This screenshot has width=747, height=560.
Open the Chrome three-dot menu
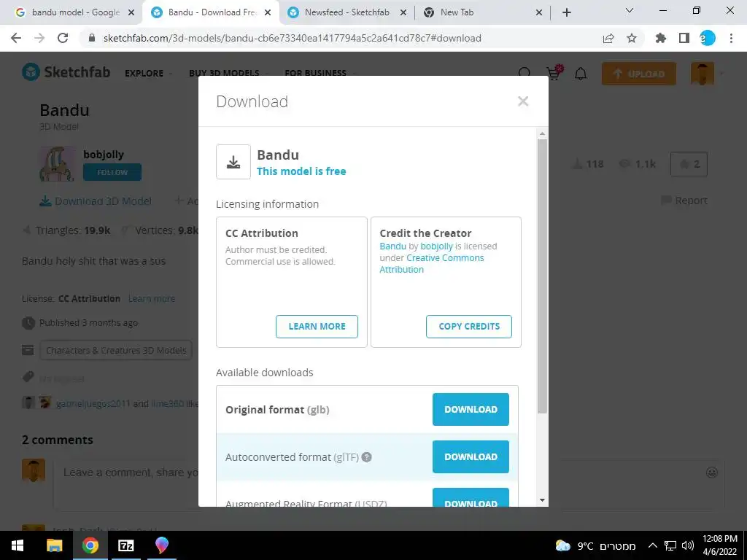click(731, 38)
